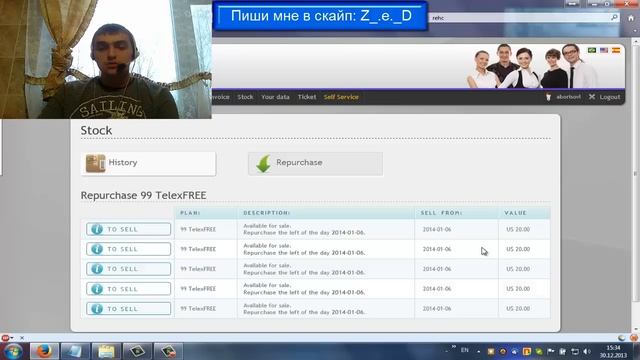The height and width of the screenshot is (360, 640).
Task: Open the volume speaker tray icon
Action: point(587,351)
